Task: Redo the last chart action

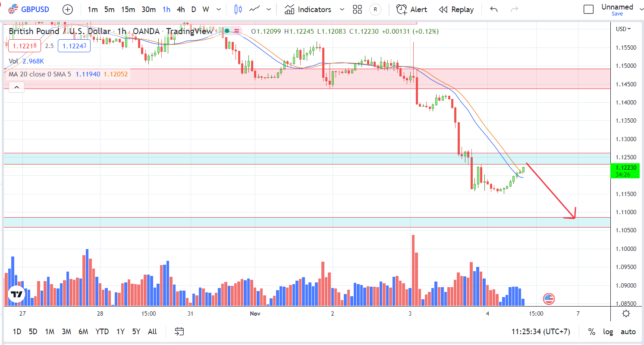Action: point(514,9)
